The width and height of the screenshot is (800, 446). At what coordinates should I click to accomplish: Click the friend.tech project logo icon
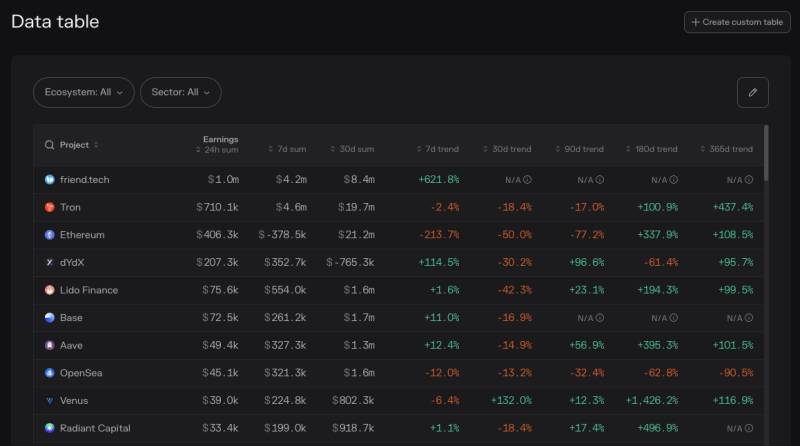coord(49,180)
